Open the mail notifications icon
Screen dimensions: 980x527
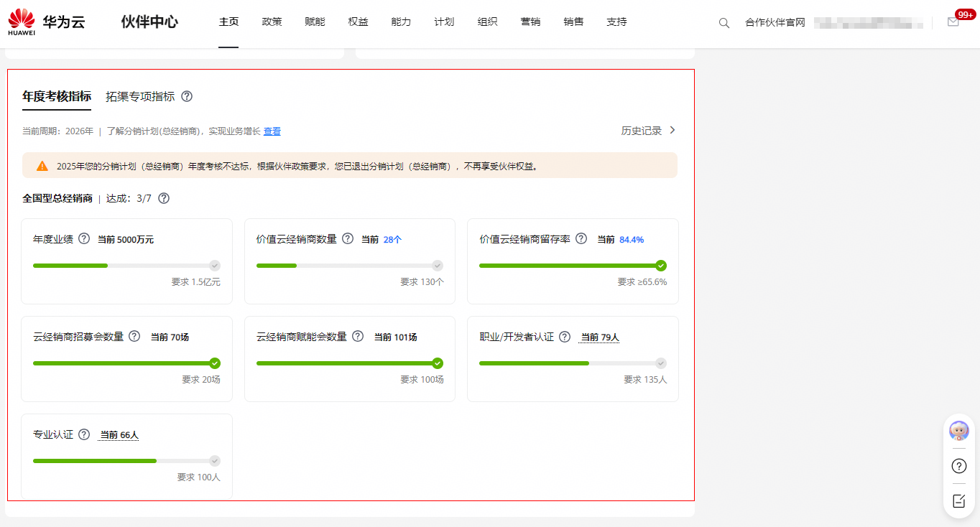(x=953, y=22)
